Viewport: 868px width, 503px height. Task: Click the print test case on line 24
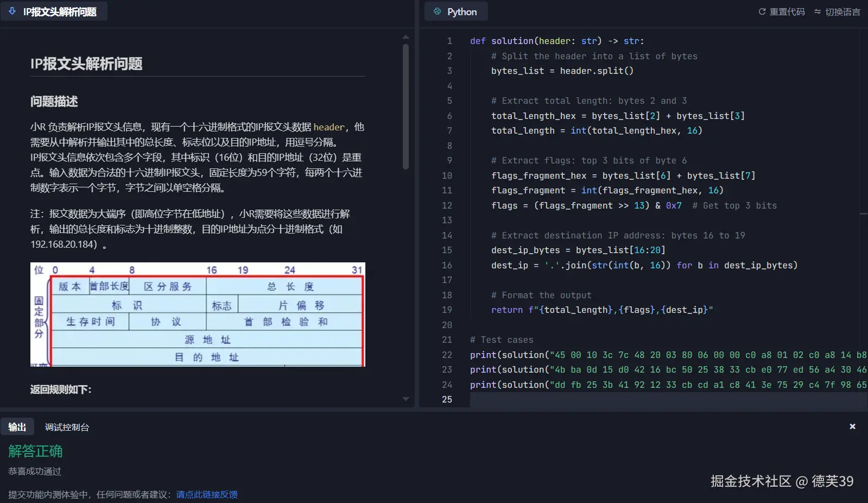[668, 385]
